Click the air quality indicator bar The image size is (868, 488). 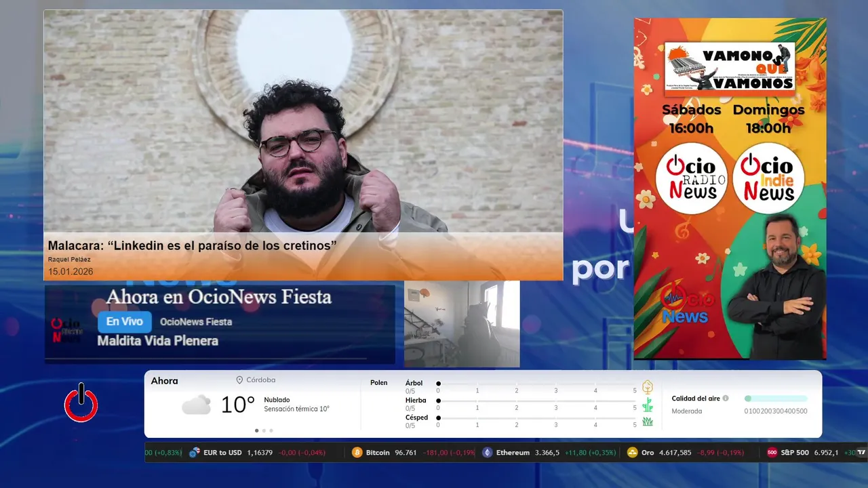(776, 399)
